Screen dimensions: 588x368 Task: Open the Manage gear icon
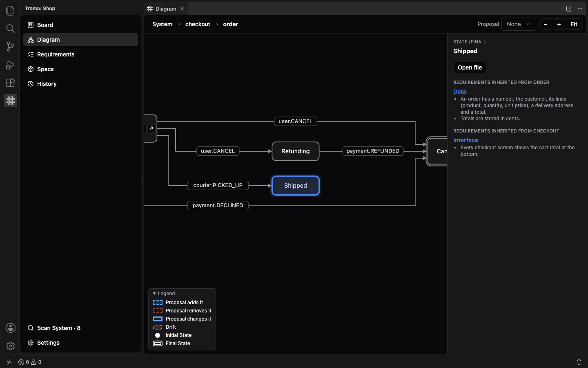coord(11,346)
